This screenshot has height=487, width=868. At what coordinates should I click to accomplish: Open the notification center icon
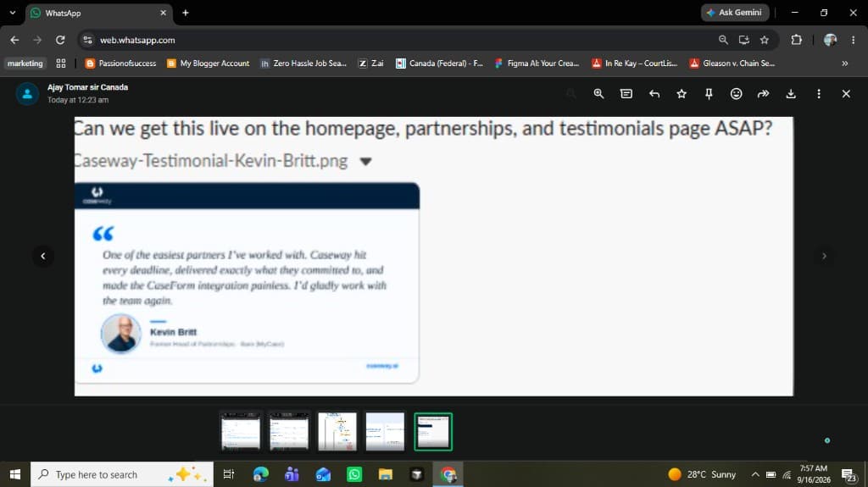coord(849,474)
